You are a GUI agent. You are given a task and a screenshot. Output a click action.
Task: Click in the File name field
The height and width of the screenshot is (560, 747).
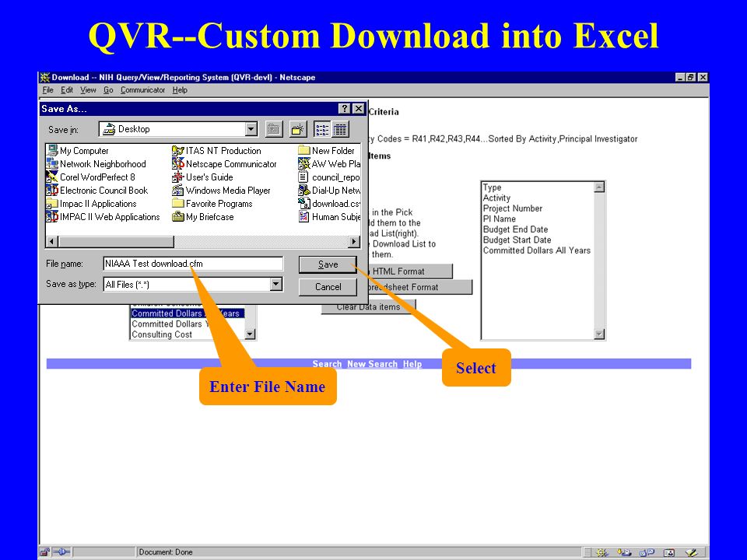193,264
